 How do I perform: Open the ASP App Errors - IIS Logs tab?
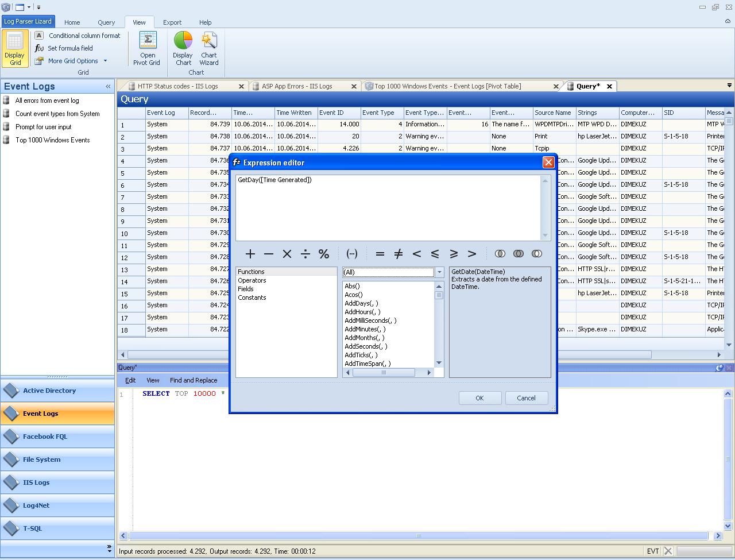(x=297, y=86)
